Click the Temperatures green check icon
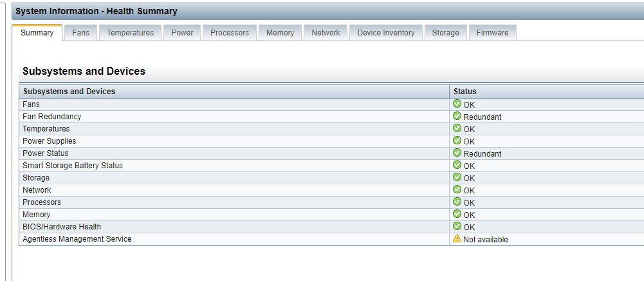The height and width of the screenshot is (281, 644). [x=457, y=128]
